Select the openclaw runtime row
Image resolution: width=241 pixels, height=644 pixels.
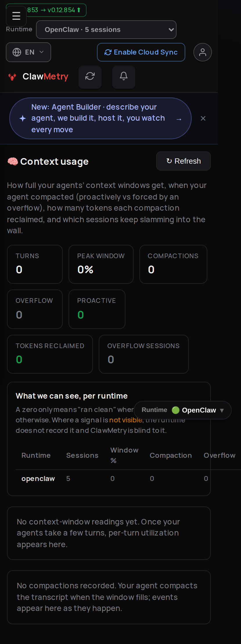(128, 479)
